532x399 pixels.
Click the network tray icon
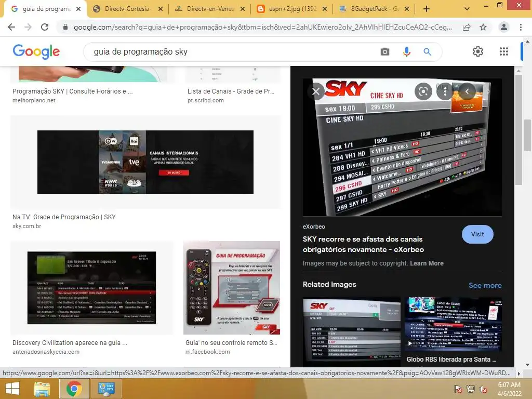tap(471, 389)
